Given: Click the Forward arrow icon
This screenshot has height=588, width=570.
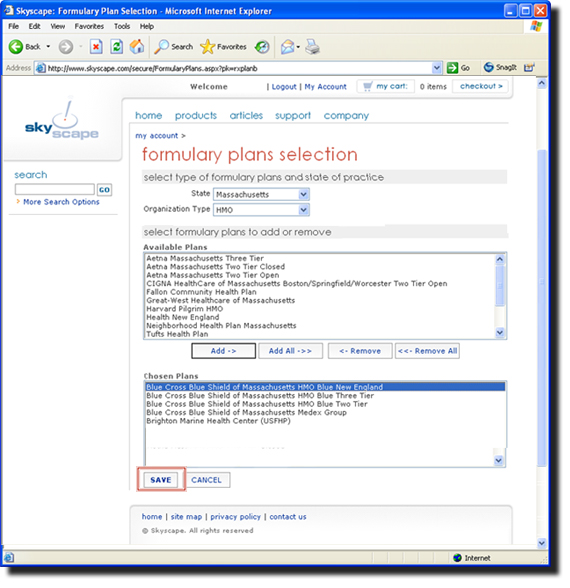Looking at the screenshot, I should click(66, 47).
